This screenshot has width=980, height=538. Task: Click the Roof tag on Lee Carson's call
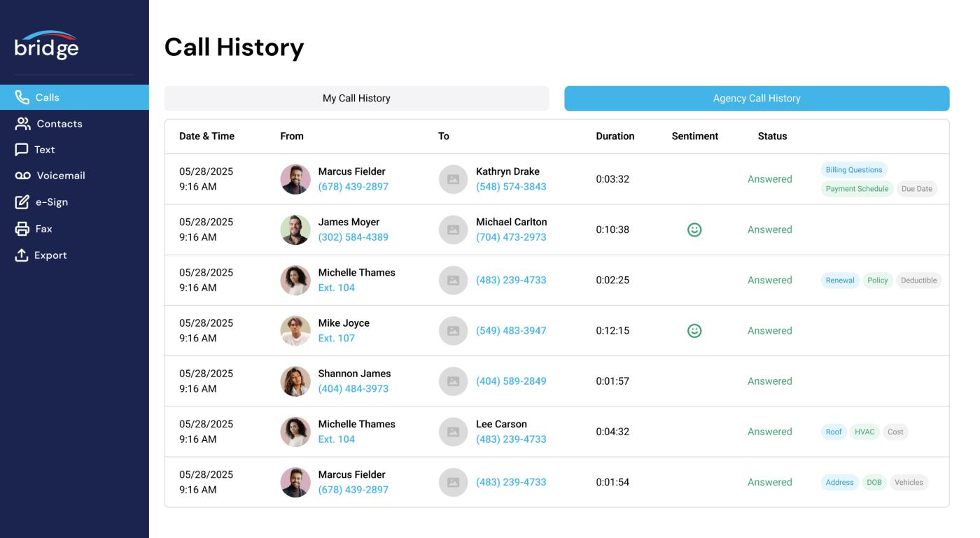834,432
